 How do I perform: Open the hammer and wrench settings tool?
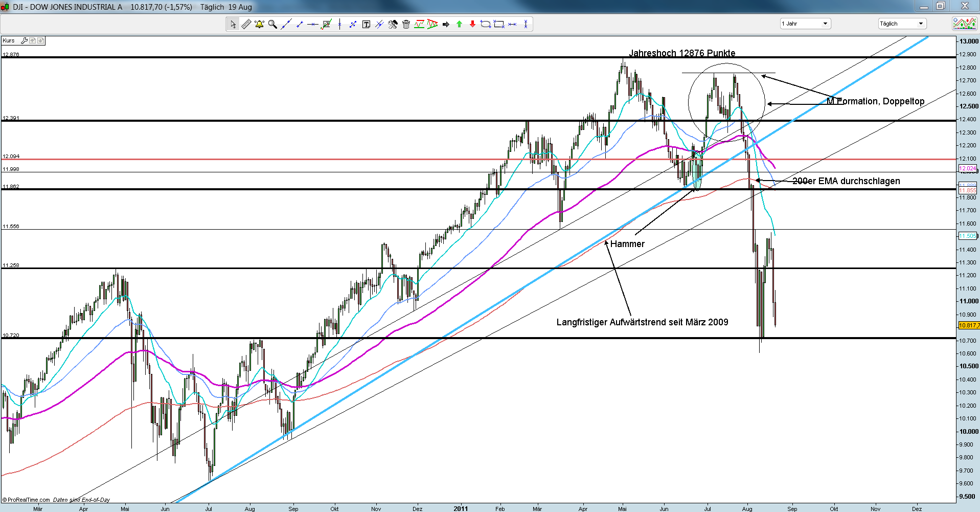[x=393, y=24]
